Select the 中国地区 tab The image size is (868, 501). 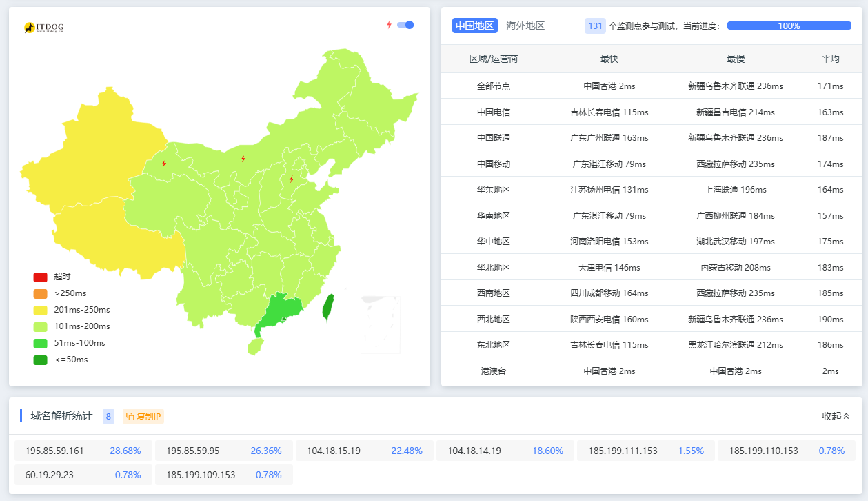coord(474,26)
